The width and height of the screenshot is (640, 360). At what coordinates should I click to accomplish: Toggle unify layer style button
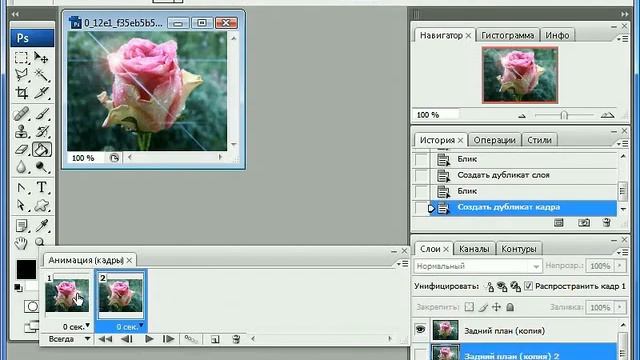tap(516, 287)
